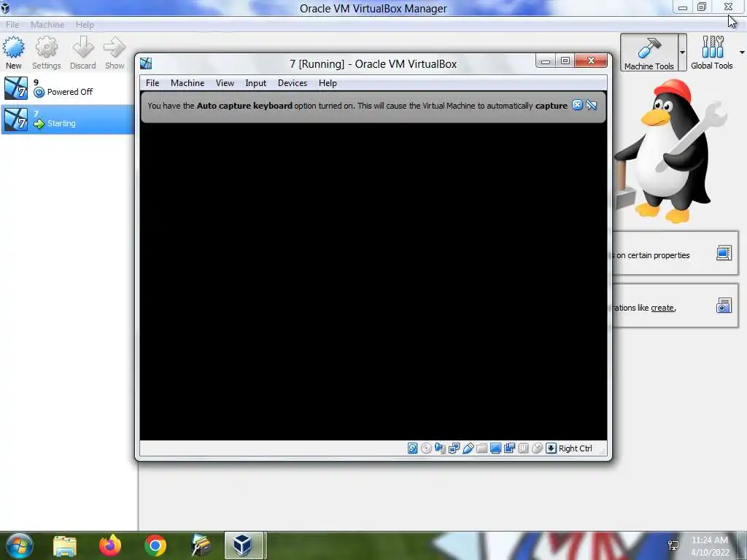Open the View menu

point(225,83)
